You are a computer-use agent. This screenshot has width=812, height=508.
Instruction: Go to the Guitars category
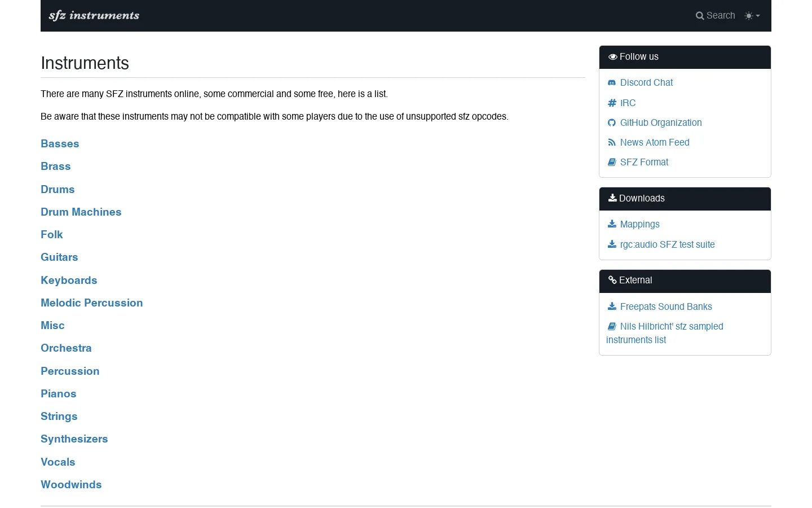(x=59, y=257)
